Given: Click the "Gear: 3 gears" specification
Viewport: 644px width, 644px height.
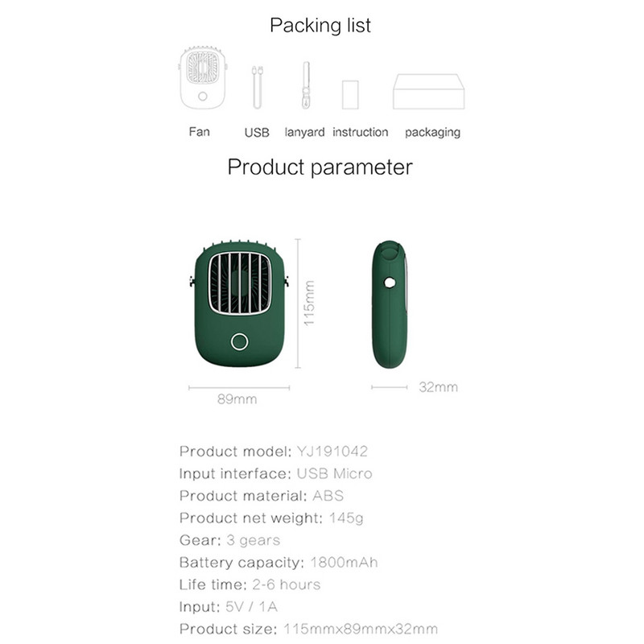Looking at the screenshot, I should tap(229, 540).
